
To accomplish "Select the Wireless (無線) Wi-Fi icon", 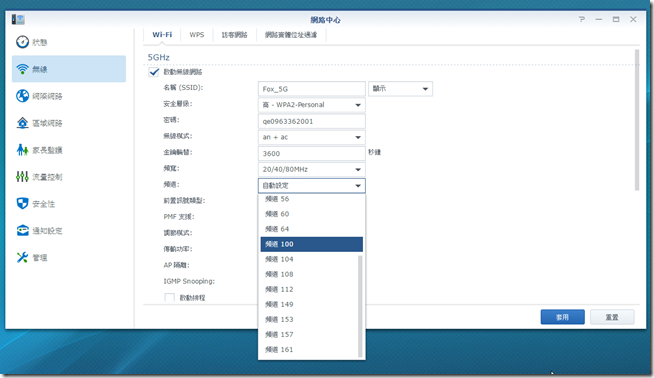I will coord(23,69).
